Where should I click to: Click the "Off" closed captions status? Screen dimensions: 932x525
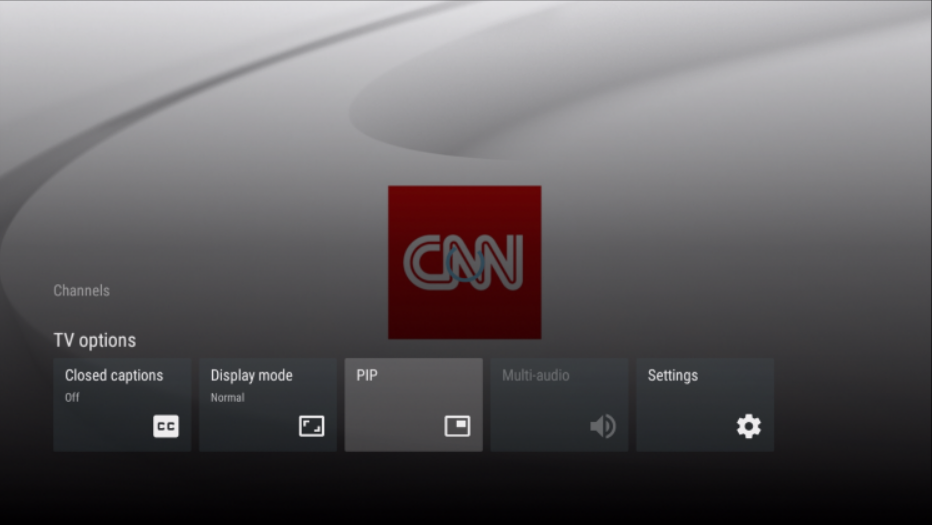(72, 398)
